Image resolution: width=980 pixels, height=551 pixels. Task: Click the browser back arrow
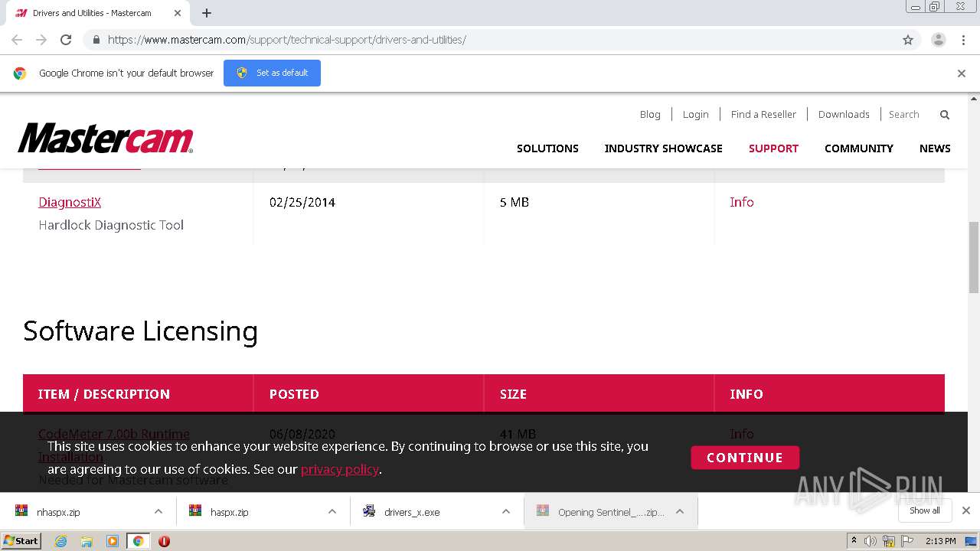click(17, 40)
